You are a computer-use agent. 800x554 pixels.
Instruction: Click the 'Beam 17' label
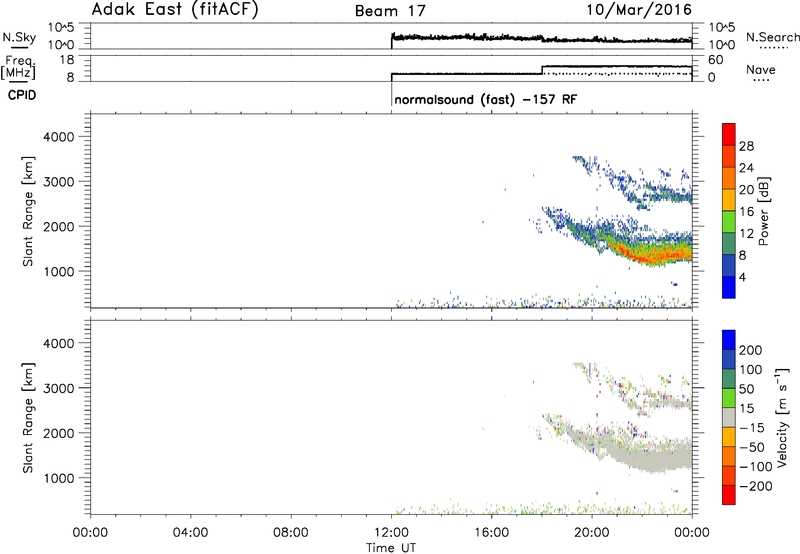(390, 11)
